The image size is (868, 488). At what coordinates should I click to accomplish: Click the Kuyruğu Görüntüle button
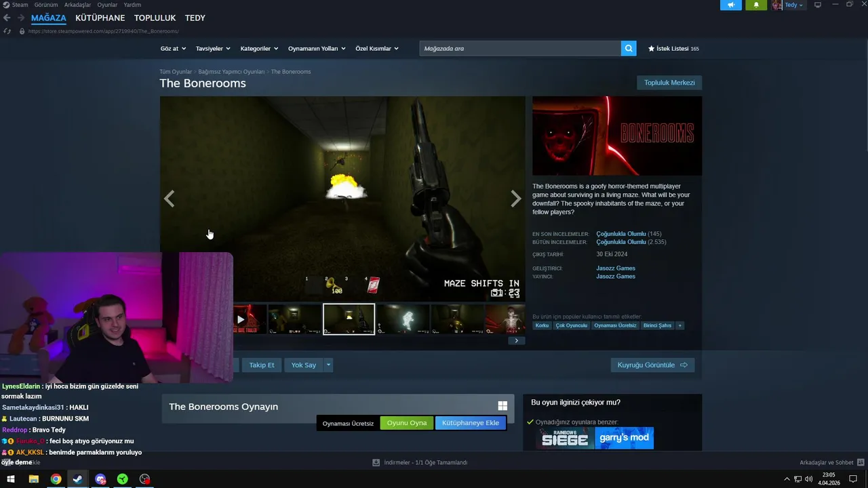[x=652, y=365]
